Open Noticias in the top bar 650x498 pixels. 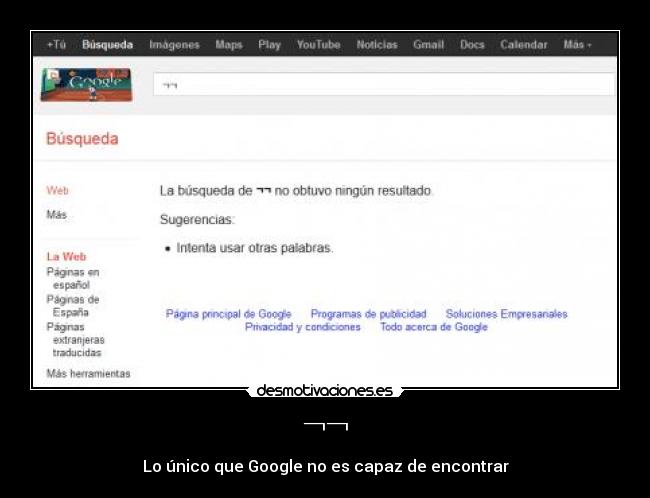377,44
